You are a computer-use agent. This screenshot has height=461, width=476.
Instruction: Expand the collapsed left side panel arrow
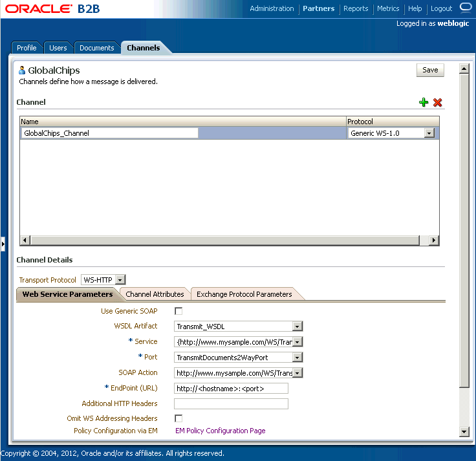3,244
